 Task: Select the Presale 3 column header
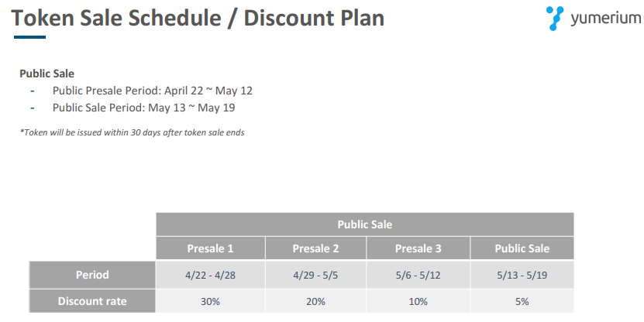418,248
